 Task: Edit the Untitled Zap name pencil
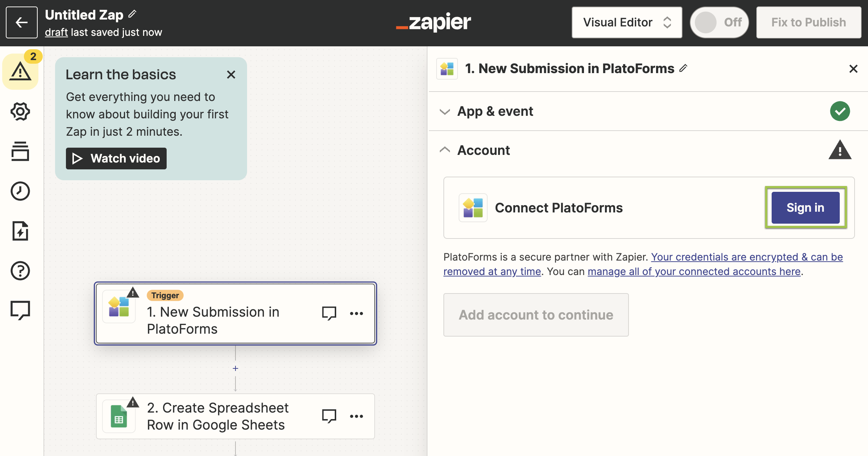click(133, 14)
